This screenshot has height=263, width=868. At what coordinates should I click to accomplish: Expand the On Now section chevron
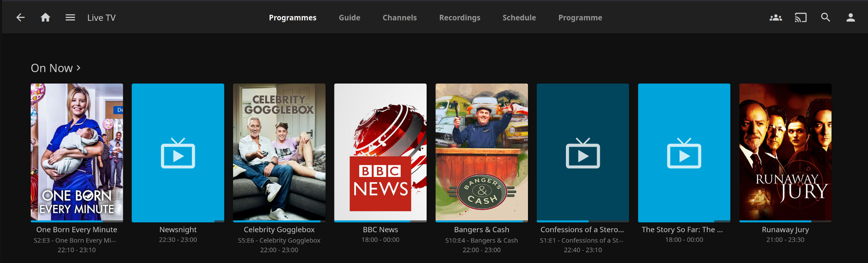pyautogui.click(x=79, y=68)
